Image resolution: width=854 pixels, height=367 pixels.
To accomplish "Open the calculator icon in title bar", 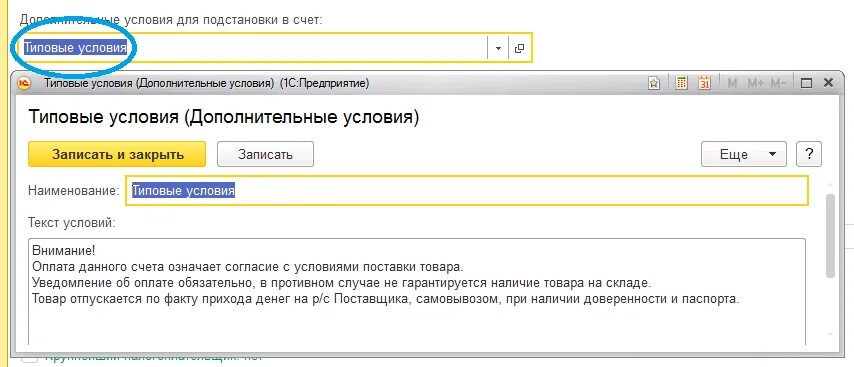I will [x=681, y=83].
